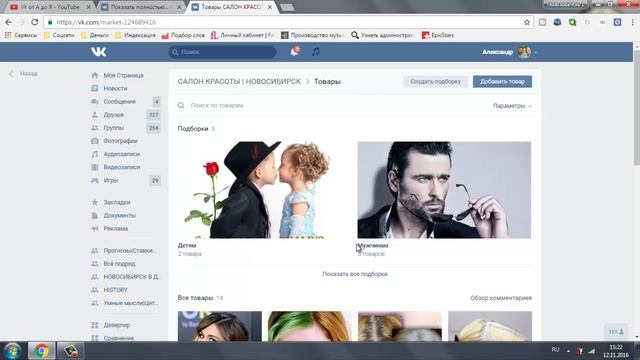The height and width of the screenshot is (360, 640).
Task: Open the Умные мысли group link
Action: tap(131, 303)
